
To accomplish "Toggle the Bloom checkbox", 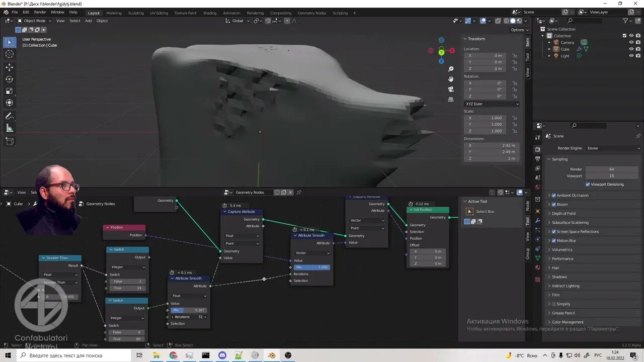I will coord(554,205).
